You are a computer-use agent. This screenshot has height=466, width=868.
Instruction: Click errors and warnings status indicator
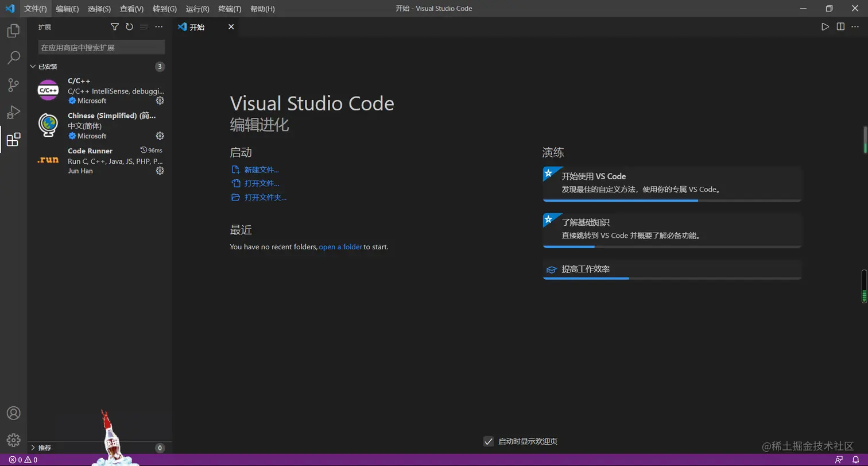(x=23, y=460)
